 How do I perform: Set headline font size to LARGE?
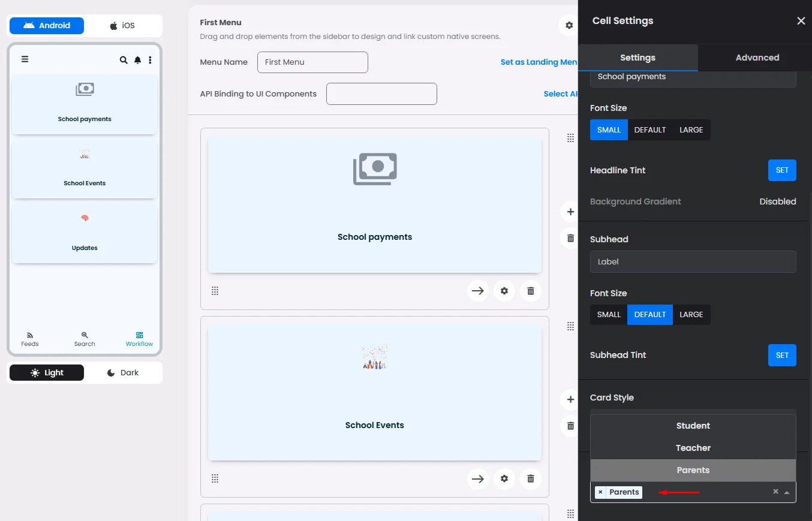[x=691, y=130]
